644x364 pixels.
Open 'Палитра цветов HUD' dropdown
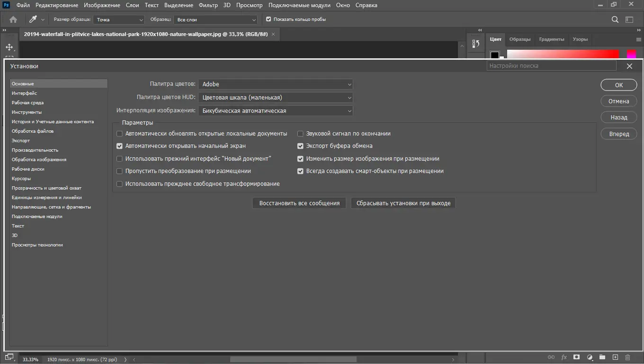tap(276, 98)
